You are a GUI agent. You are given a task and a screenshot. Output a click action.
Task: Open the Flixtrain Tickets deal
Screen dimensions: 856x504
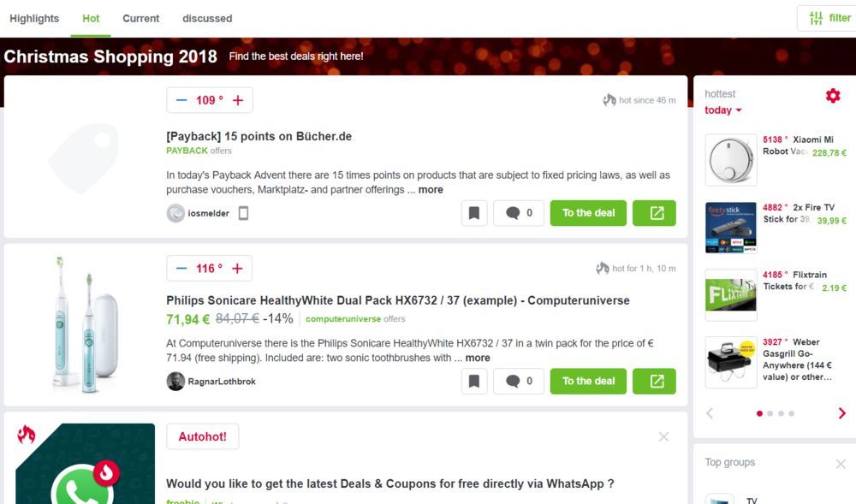pos(795,281)
